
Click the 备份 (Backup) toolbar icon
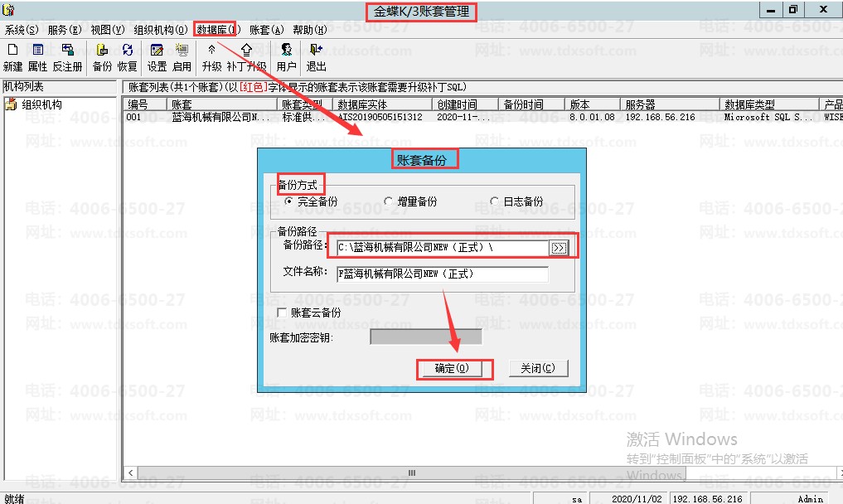click(102, 50)
